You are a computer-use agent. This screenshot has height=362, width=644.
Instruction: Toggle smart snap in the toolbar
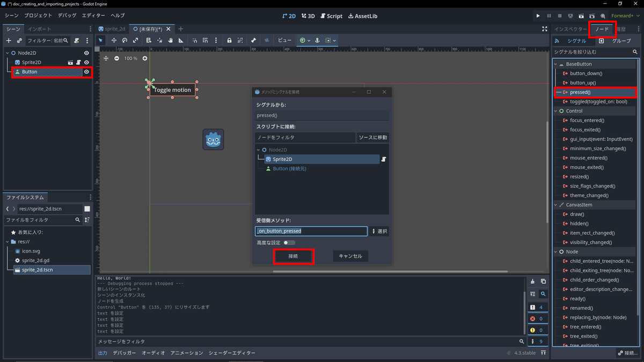coord(195,40)
